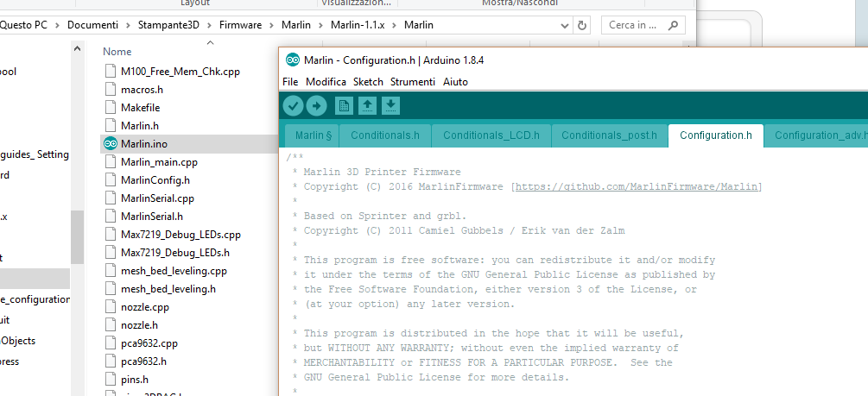Select the Marlin_main.cpp file name
Viewport: 868px width, 396px height.
(x=159, y=162)
